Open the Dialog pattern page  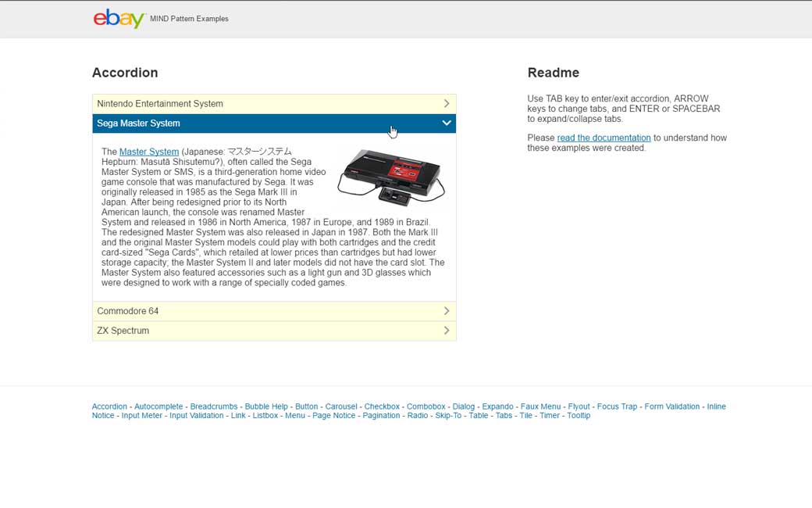pos(463,406)
